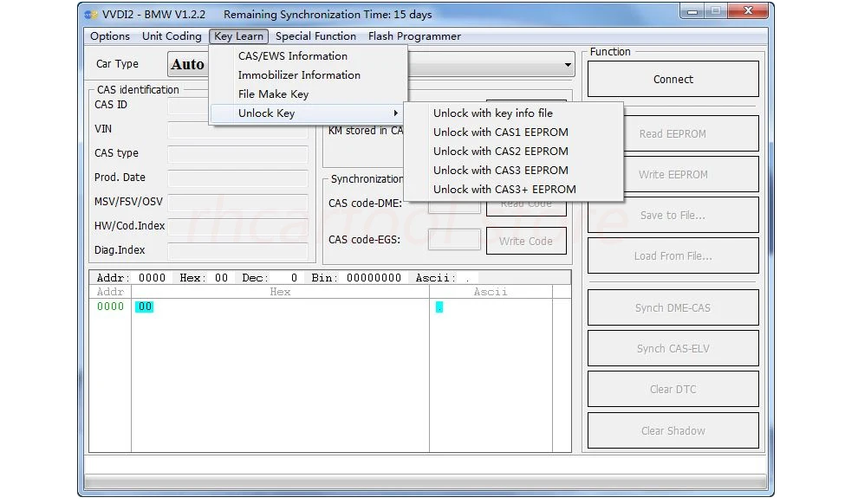This screenshot has width=858, height=504.
Task: Expand the Unlock Key submenu arrow
Action: click(395, 113)
